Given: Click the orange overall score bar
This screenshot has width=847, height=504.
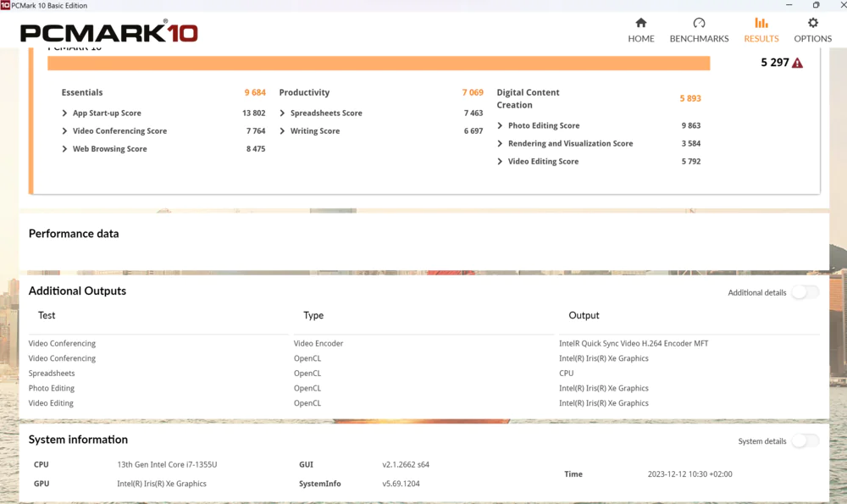Looking at the screenshot, I should pos(379,64).
